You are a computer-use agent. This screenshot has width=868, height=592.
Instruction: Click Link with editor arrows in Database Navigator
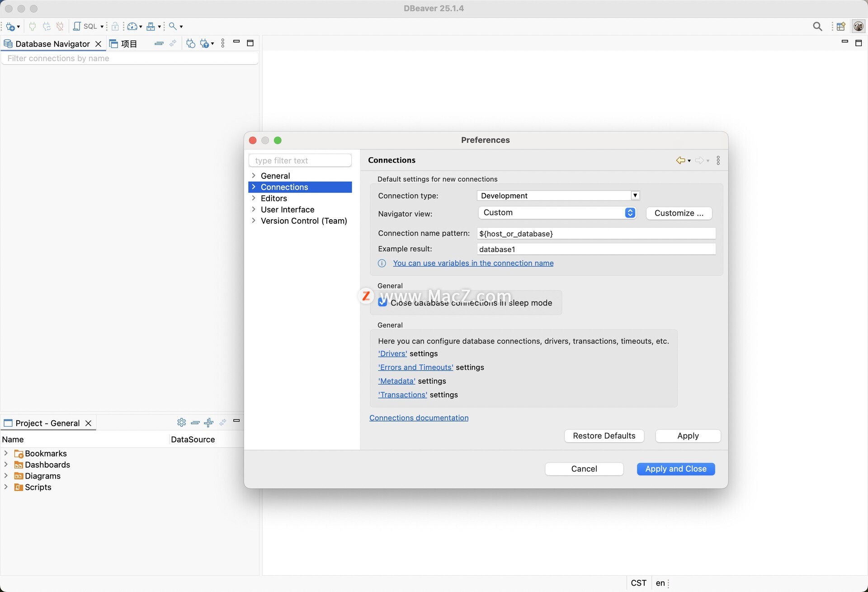173,43
